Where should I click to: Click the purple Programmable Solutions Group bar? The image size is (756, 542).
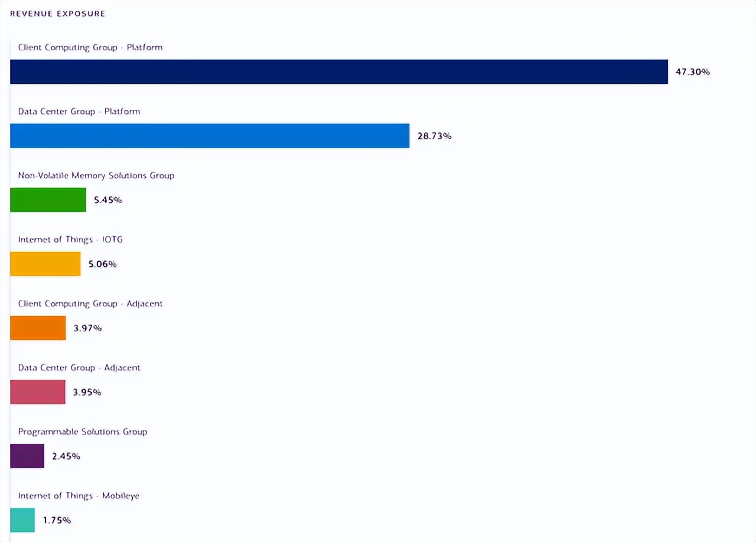click(27, 456)
